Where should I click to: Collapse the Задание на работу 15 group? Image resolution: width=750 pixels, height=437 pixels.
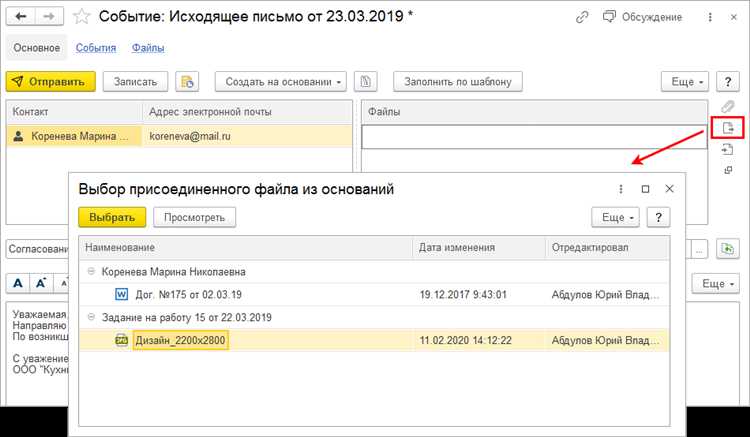(x=91, y=317)
